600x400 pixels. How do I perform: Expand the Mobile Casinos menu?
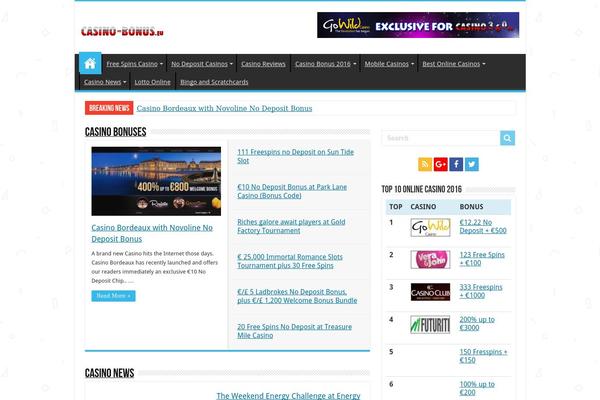[x=389, y=64]
